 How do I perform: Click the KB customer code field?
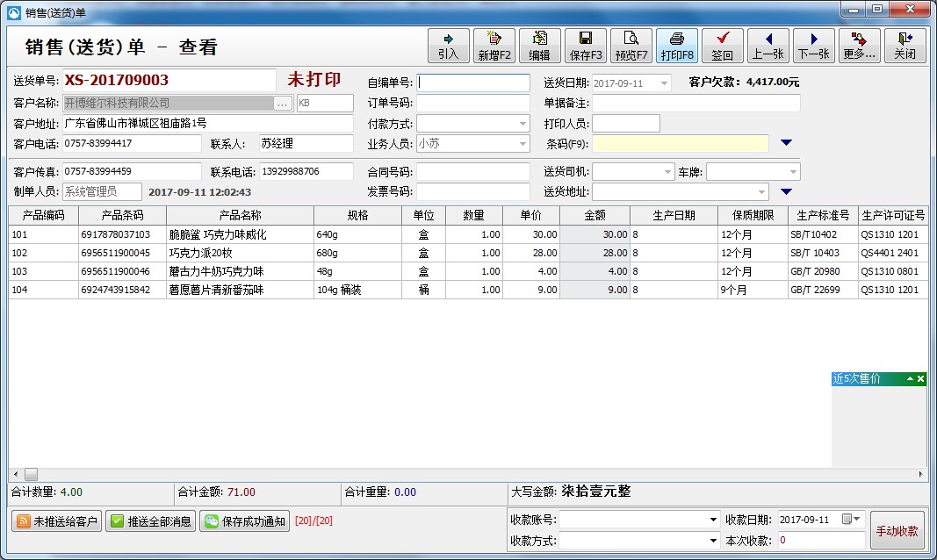point(325,104)
